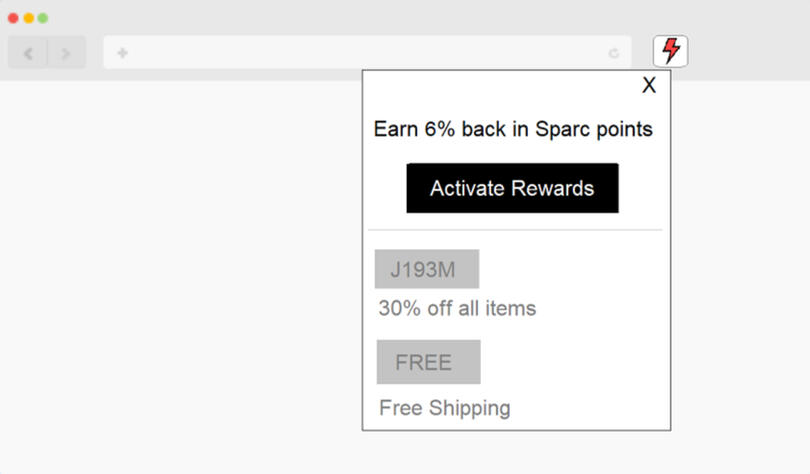Select the FREE coupon code
Screen dimensions: 810x474
point(428,362)
